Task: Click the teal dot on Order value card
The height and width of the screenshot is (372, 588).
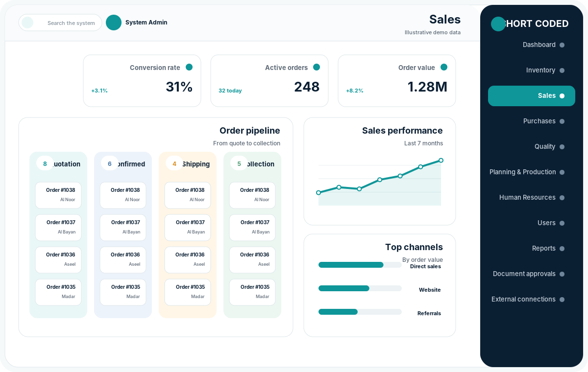Action: coord(444,67)
